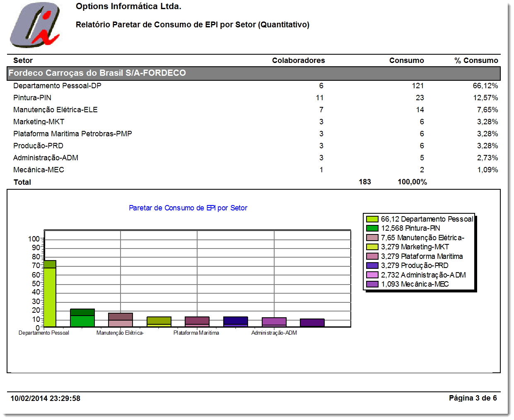Click the 12,57% consumption percentage
Image resolution: width=514 pixels, height=420 pixels.
[485, 98]
